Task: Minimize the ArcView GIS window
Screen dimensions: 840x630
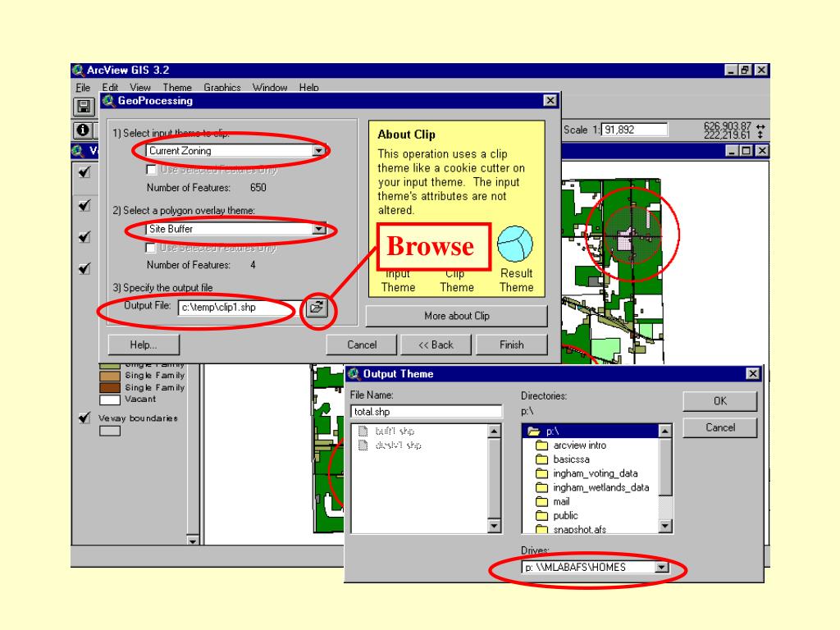Action: [731, 71]
